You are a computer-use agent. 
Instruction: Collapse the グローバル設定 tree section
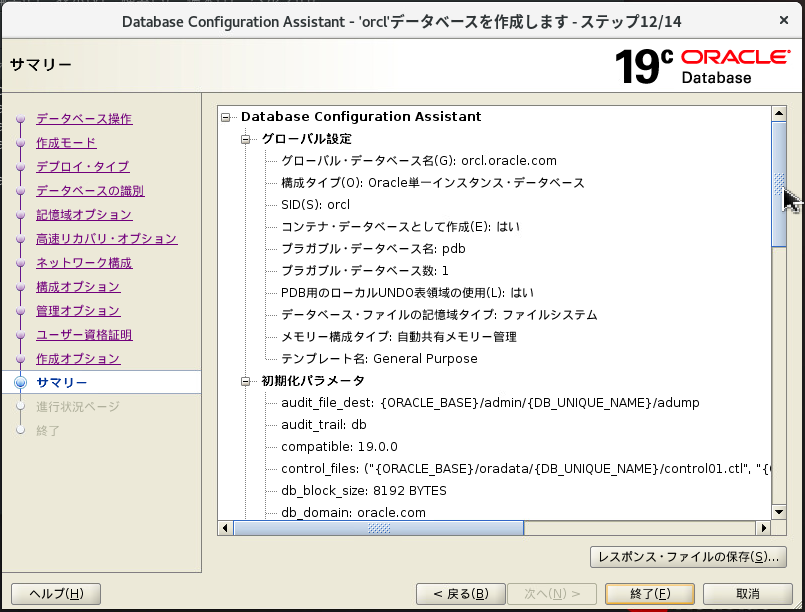click(246, 139)
